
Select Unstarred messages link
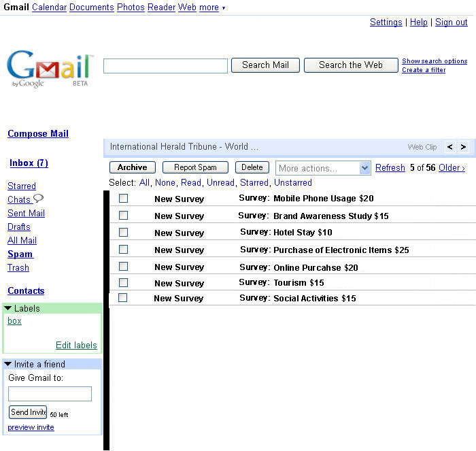pos(293,182)
